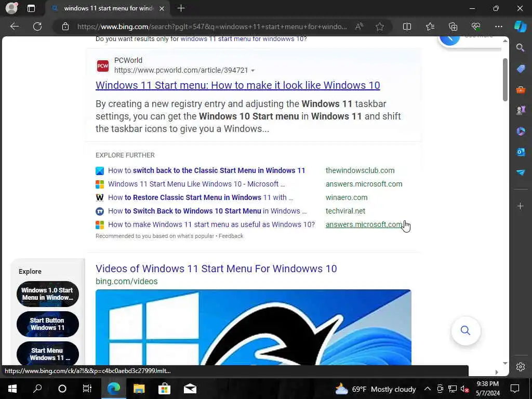Select 'Start Menu Windows 11' explore chip

pyautogui.click(x=47, y=353)
